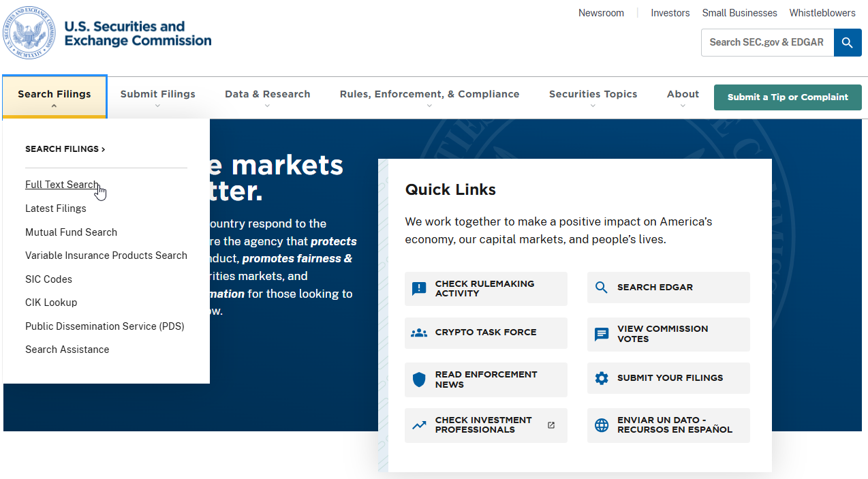This screenshot has width=868, height=479.
Task: Click the SEC seal logo
Action: coord(29,32)
